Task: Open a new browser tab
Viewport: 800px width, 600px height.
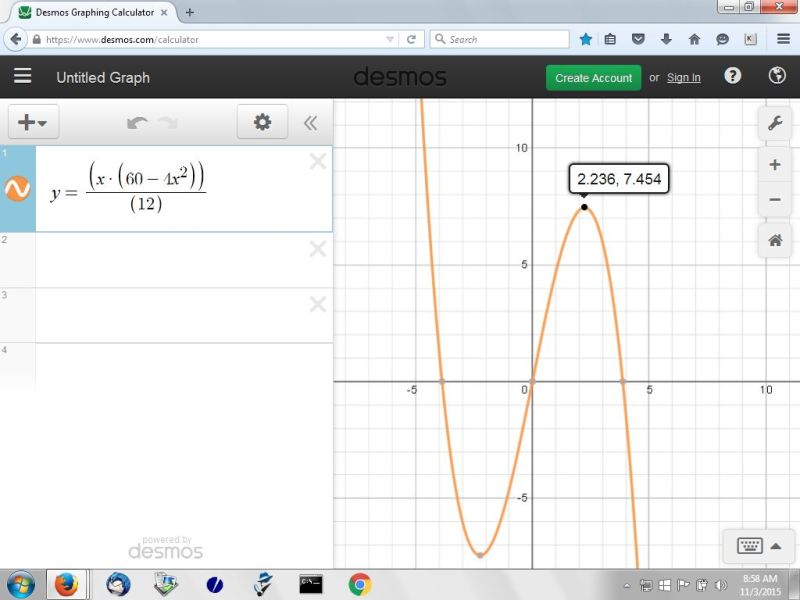Action: (190, 12)
